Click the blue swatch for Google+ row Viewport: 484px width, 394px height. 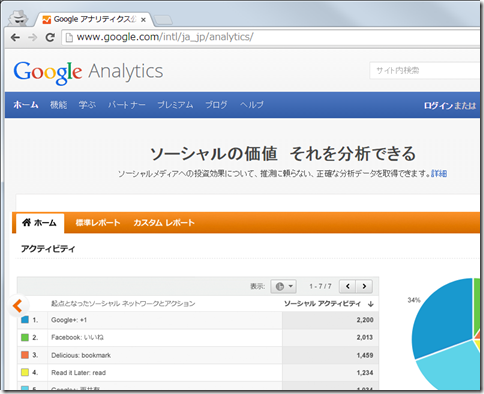(25, 320)
